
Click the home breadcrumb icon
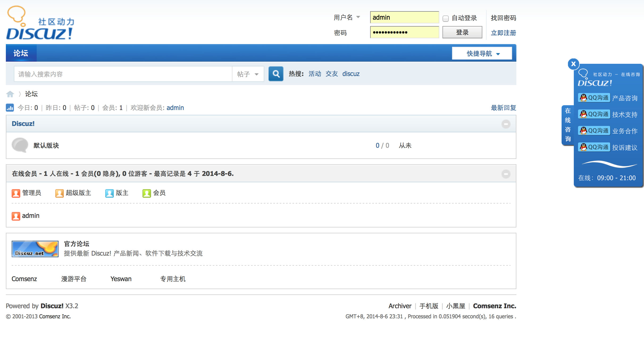click(10, 94)
